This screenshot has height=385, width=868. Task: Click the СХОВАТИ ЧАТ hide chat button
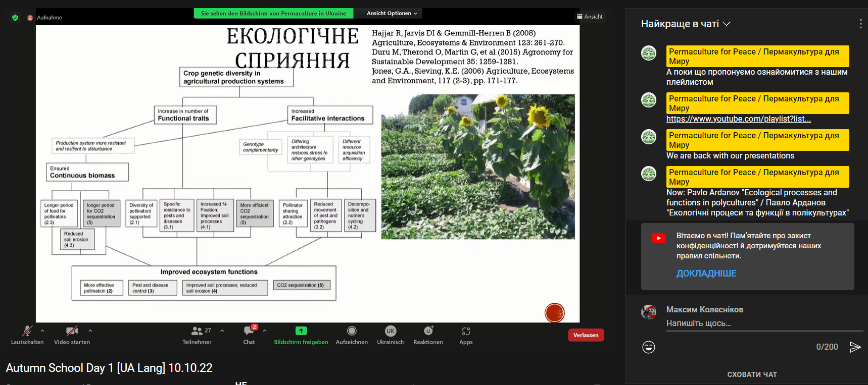(x=752, y=374)
